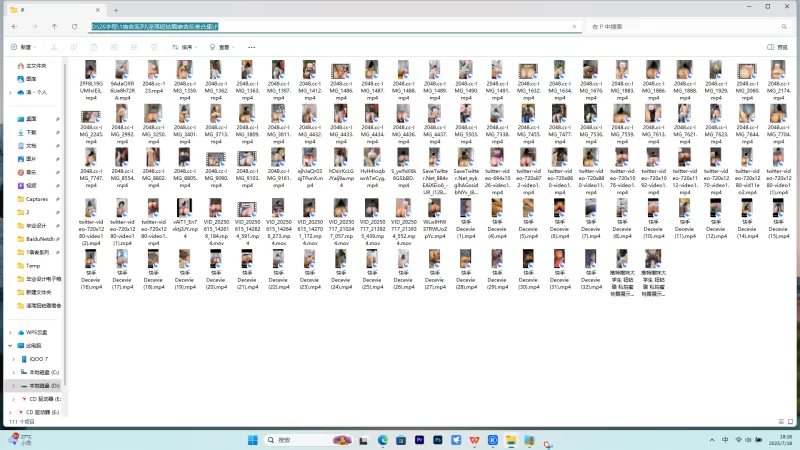The height and width of the screenshot is (450, 800).
Task: Expand the WPS云盘 tree node
Action: coord(10,332)
